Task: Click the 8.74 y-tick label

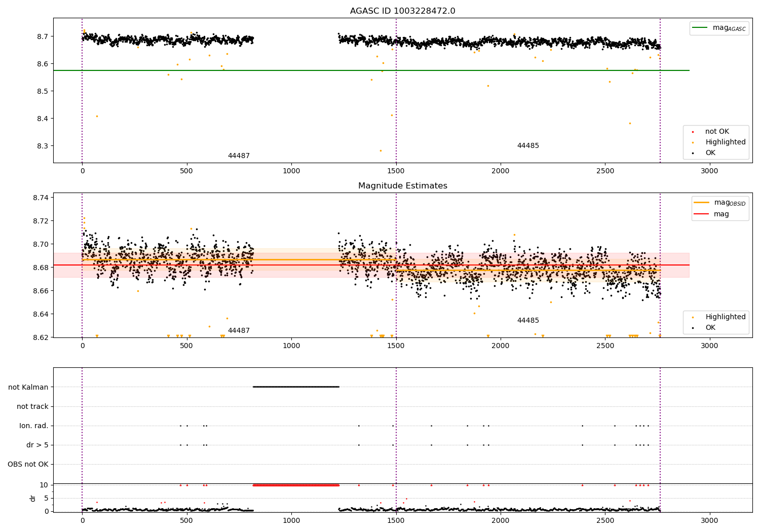Action: tap(41, 198)
